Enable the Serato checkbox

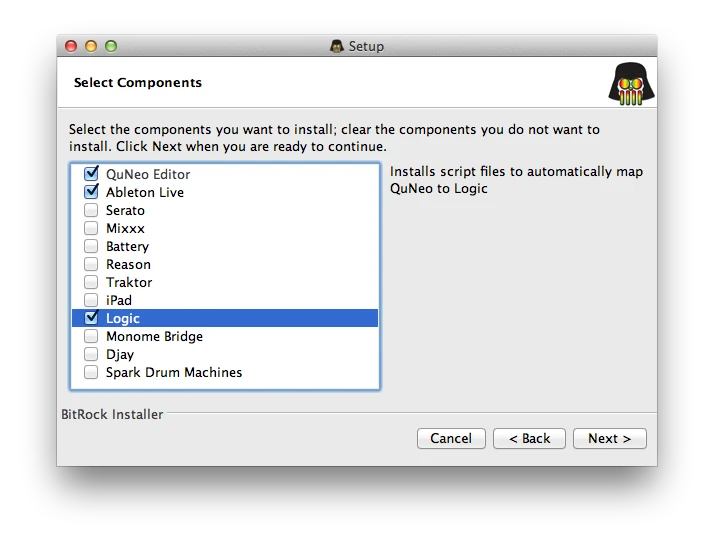pyautogui.click(x=91, y=210)
